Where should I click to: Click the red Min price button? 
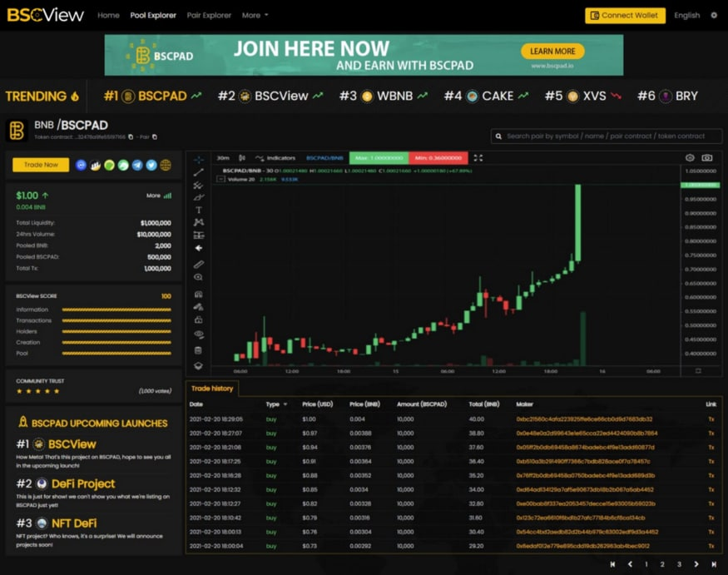click(x=438, y=158)
